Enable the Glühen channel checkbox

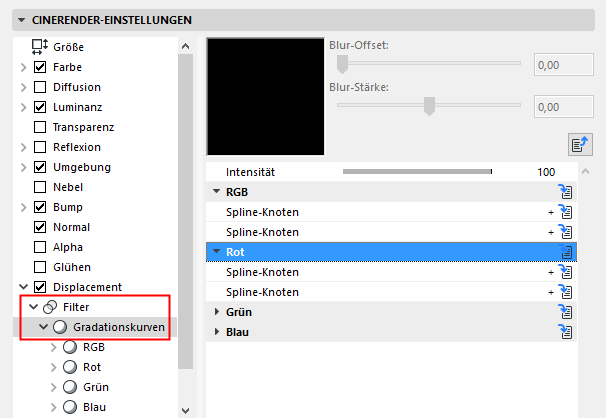point(40,267)
